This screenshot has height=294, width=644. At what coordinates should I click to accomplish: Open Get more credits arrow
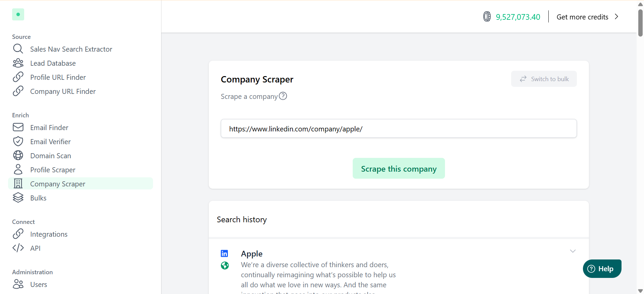616,17
